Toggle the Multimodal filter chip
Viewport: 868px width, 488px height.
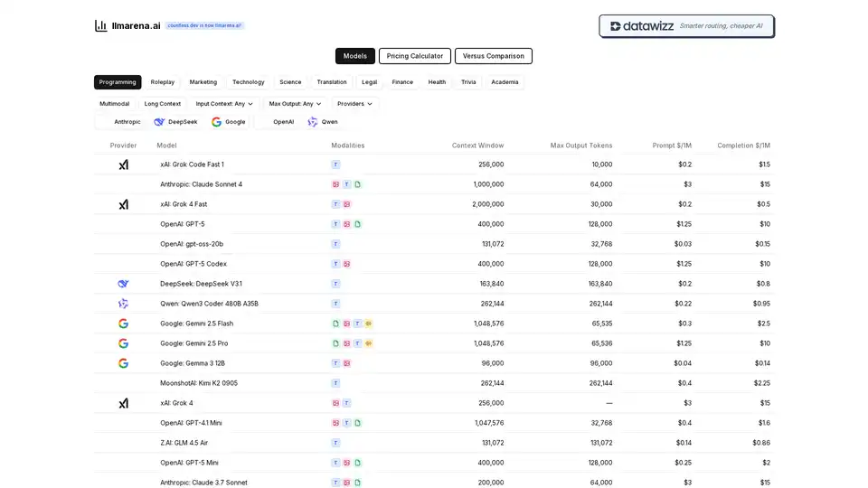[114, 104]
